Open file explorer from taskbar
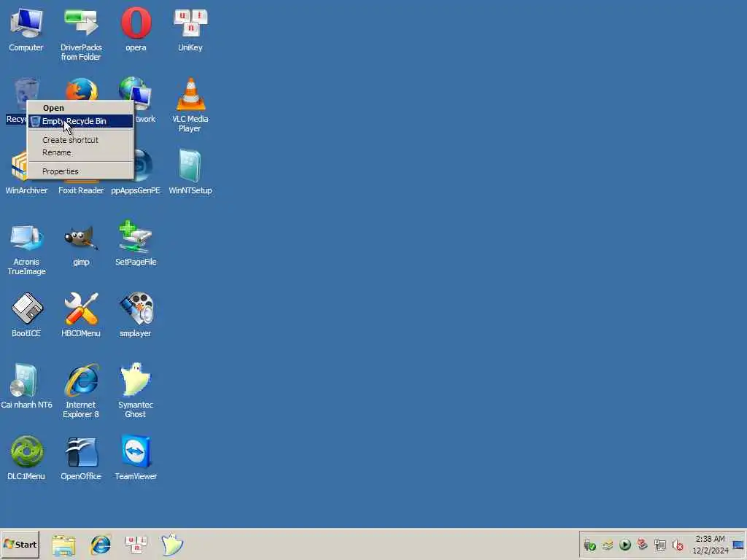Image resolution: width=747 pixels, height=560 pixels. click(x=63, y=545)
